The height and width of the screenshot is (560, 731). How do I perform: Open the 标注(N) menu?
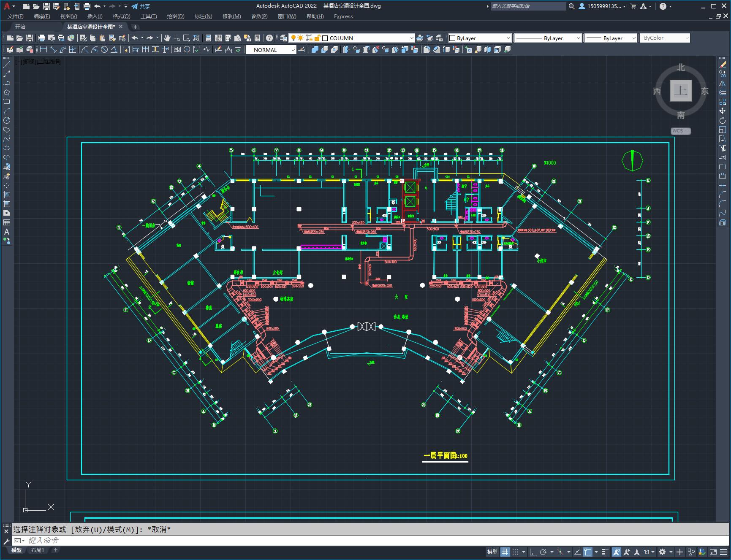pos(203,16)
